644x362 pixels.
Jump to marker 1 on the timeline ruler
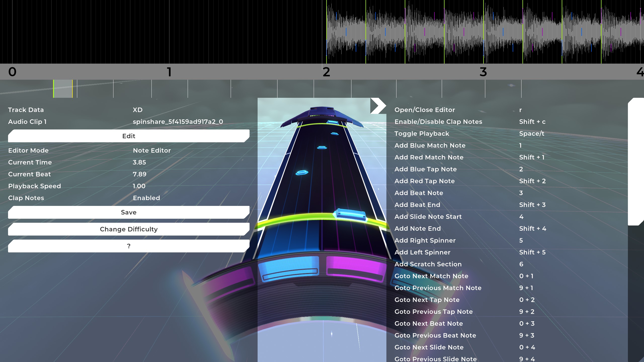coord(169,72)
